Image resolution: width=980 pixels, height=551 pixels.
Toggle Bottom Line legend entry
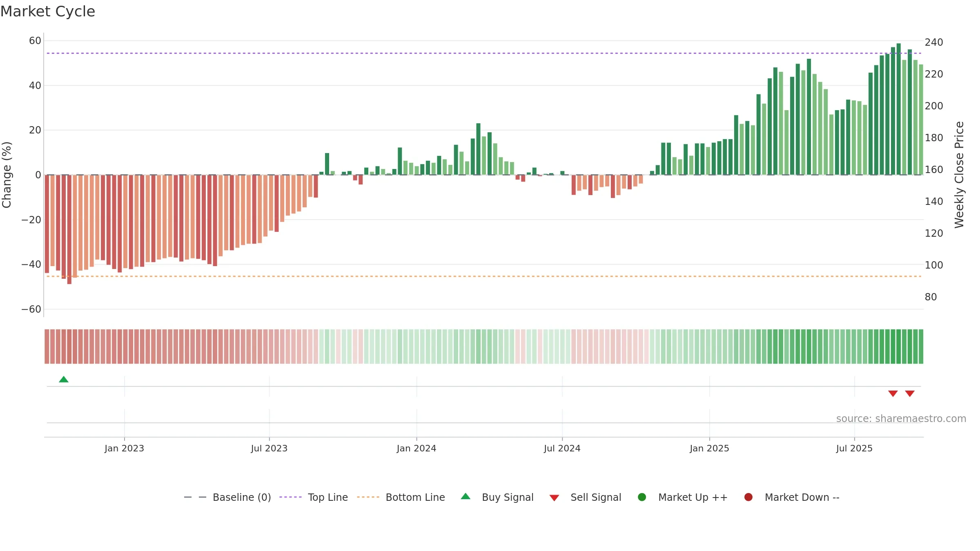[x=401, y=497]
